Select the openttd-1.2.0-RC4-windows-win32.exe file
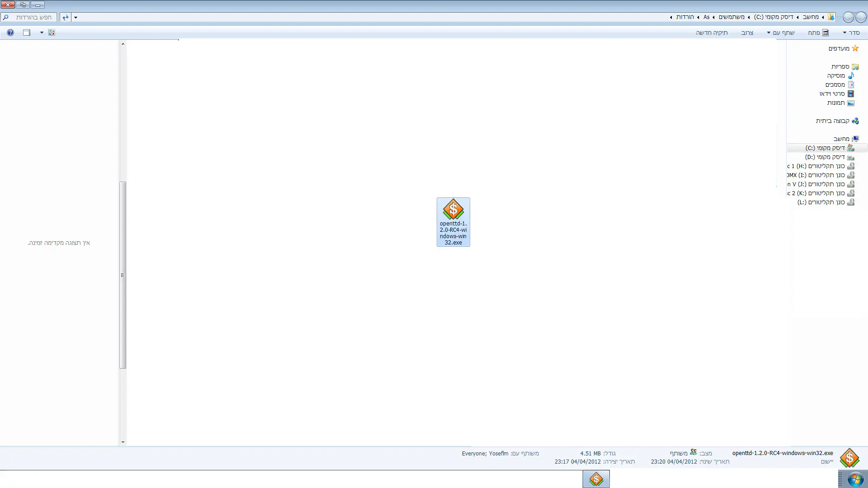This screenshot has height=488, width=868. coord(453,221)
